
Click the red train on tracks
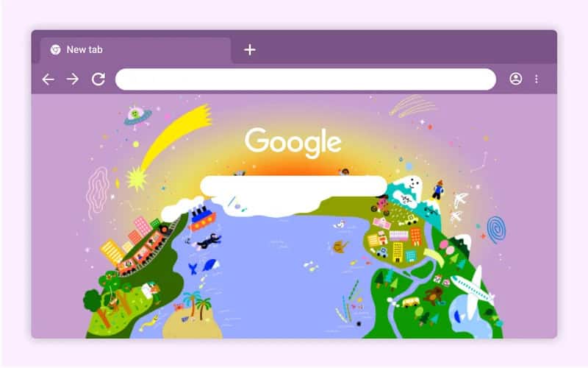tap(144, 250)
